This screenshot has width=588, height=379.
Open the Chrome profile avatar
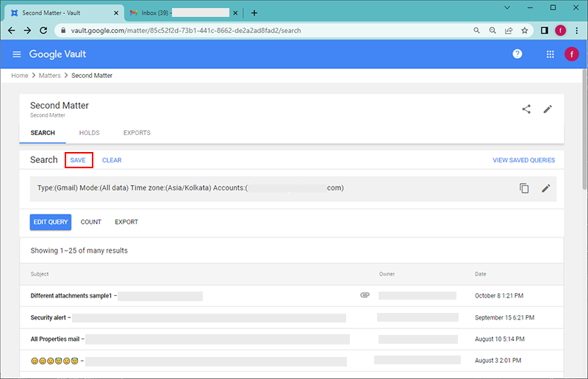point(561,30)
